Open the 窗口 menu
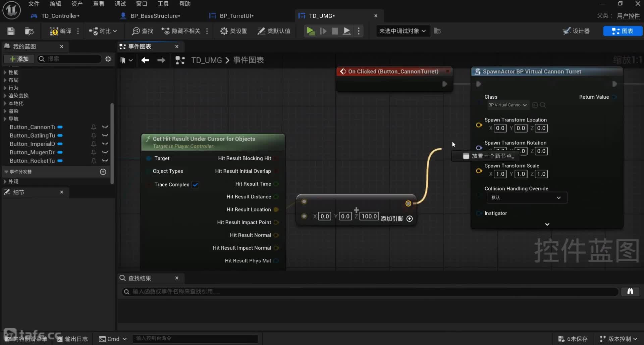The height and width of the screenshot is (345, 644). pos(142,4)
